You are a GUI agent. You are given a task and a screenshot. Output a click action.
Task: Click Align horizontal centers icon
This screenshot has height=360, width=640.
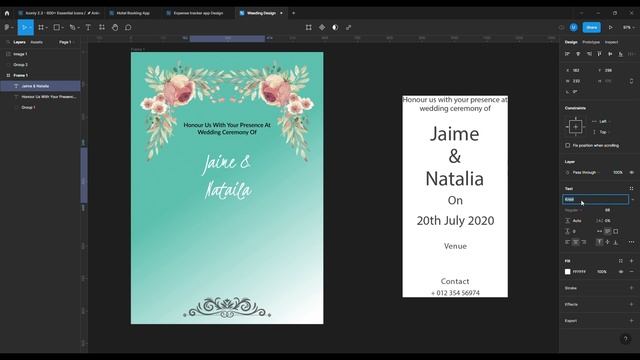[578, 54]
